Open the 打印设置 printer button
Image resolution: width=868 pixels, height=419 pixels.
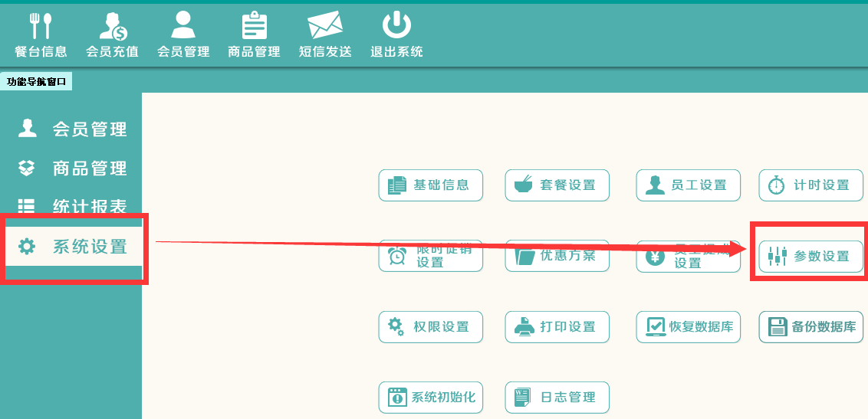click(557, 327)
